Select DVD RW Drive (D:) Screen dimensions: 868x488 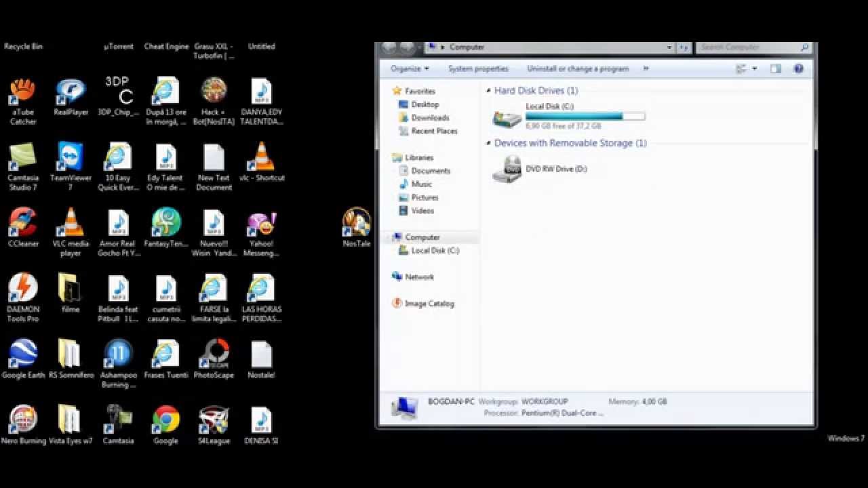tap(540, 169)
